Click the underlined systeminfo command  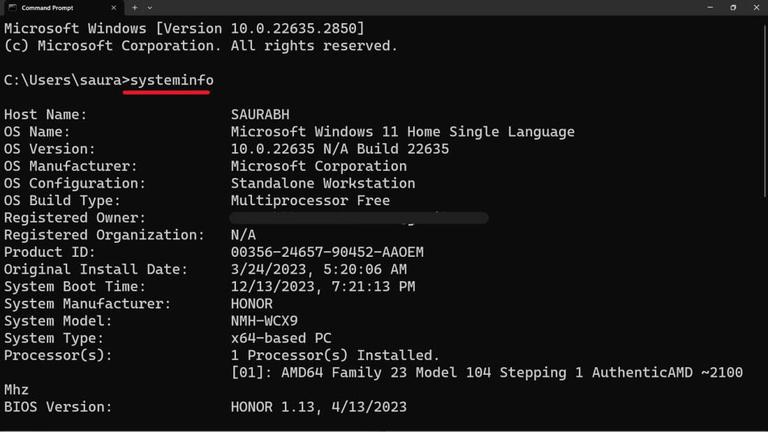[171, 80]
